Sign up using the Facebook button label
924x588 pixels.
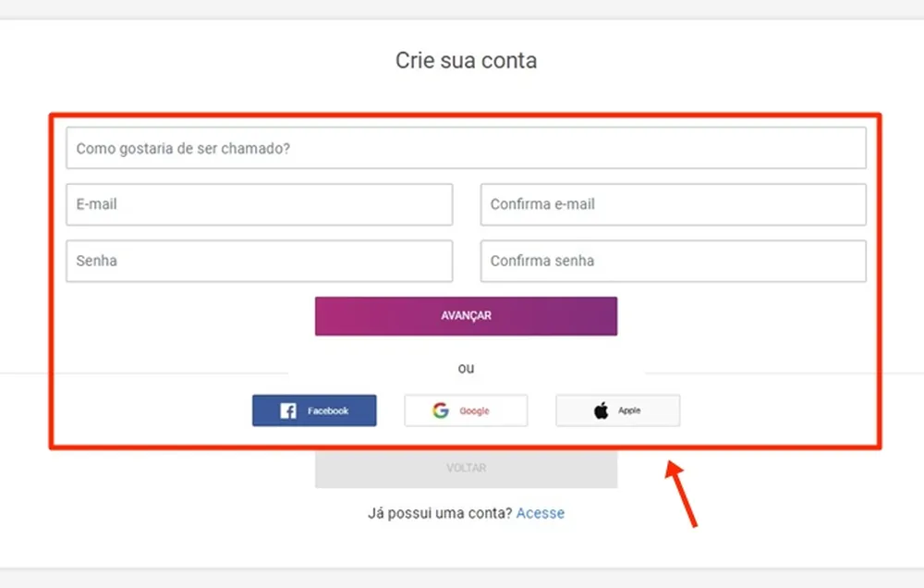pyautogui.click(x=328, y=410)
